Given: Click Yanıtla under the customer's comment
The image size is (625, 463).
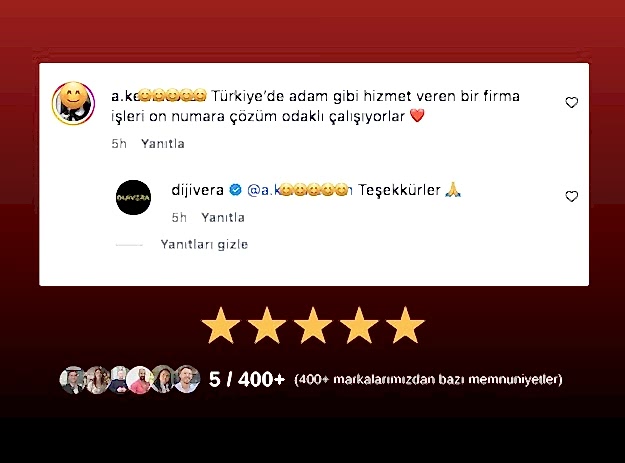Looking at the screenshot, I should point(163,143).
